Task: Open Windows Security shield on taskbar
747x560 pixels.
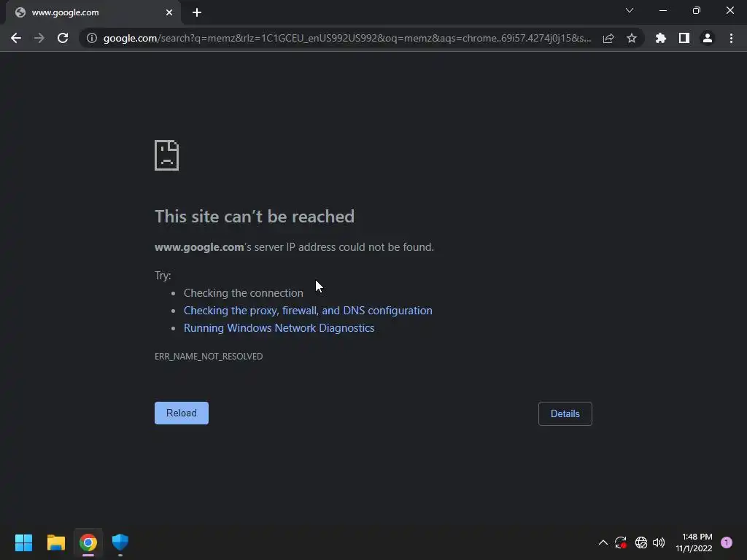Action: 120,542
